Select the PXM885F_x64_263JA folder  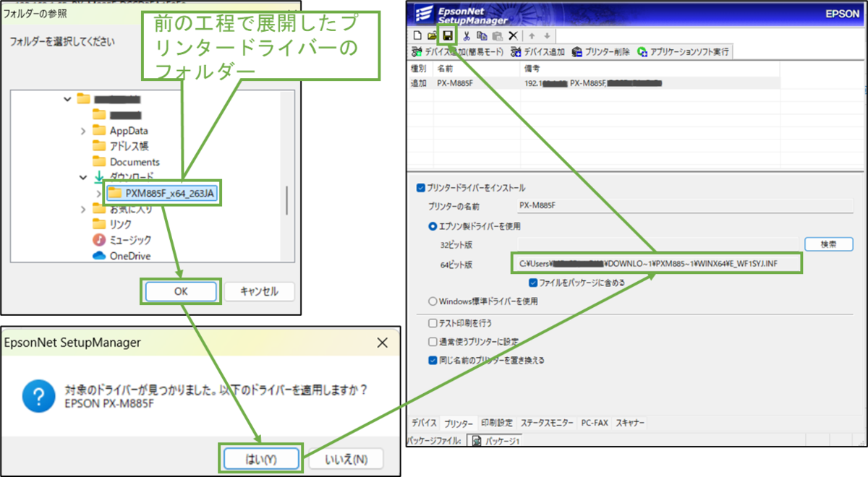(162, 193)
